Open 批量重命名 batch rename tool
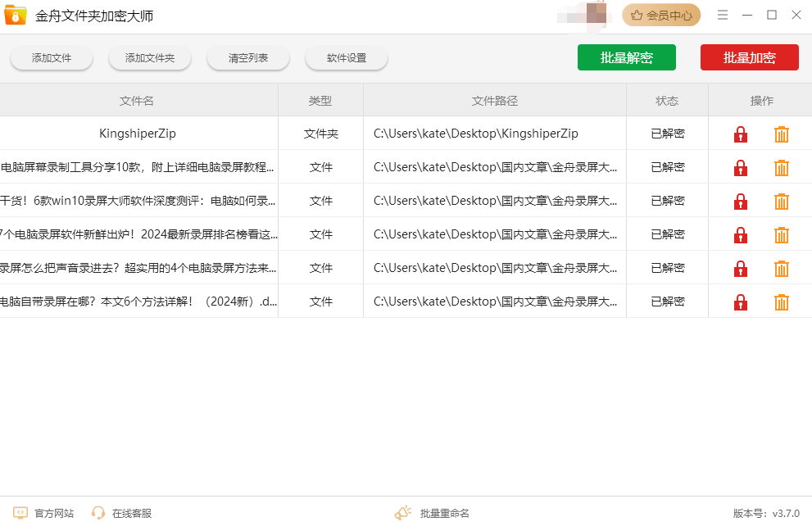Image resolution: width=812 pixels, height=526 pixels. coord(432,513)
